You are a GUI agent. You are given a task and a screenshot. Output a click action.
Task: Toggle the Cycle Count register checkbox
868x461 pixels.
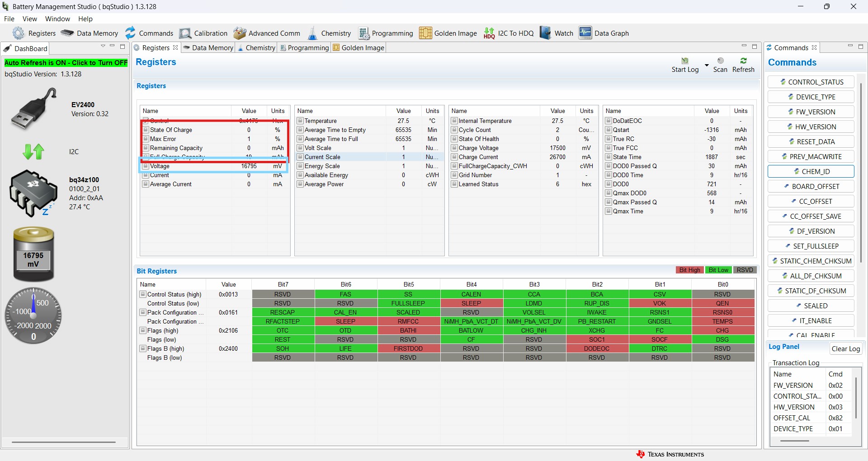coord(454,130)
